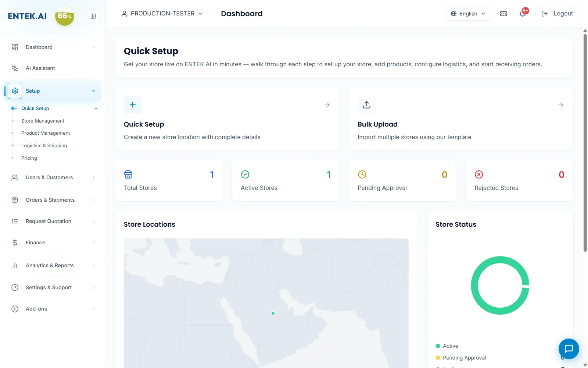
Task: Click the AI Assistant sparkle icon
Action: click(15, 68)
